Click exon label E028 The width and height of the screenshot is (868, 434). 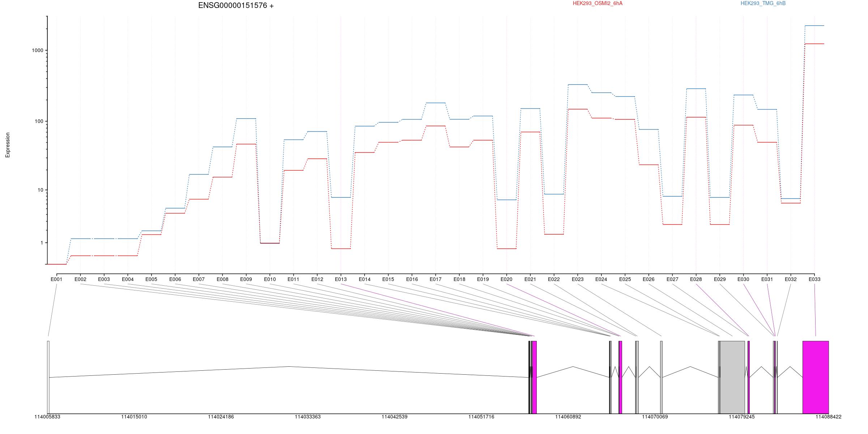(x=696, y=279)
